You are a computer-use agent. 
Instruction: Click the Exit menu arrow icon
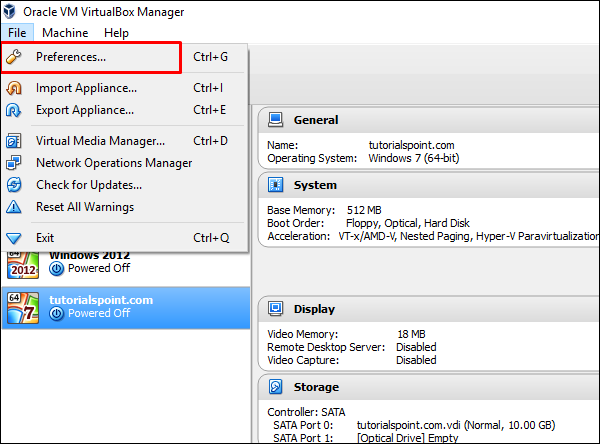(x=14, y=238)
